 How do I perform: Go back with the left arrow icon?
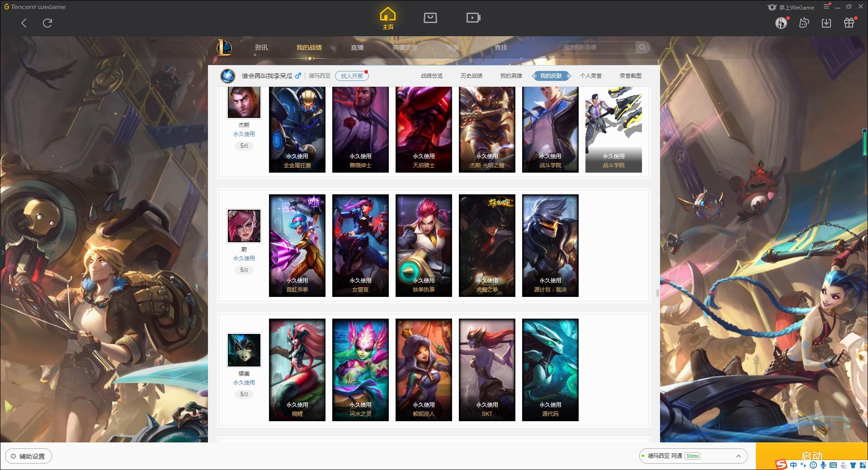pos(24,23)
